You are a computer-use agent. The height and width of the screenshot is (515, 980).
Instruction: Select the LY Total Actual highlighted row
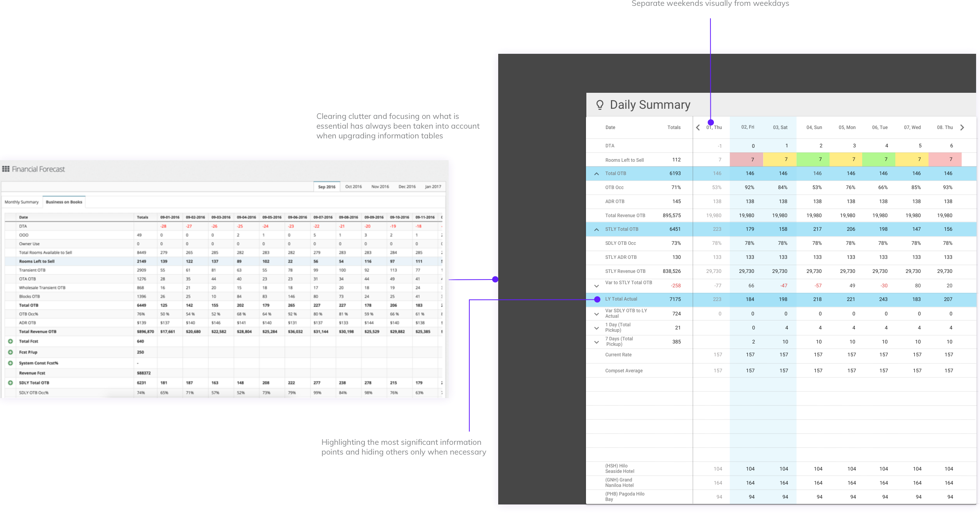781,299
